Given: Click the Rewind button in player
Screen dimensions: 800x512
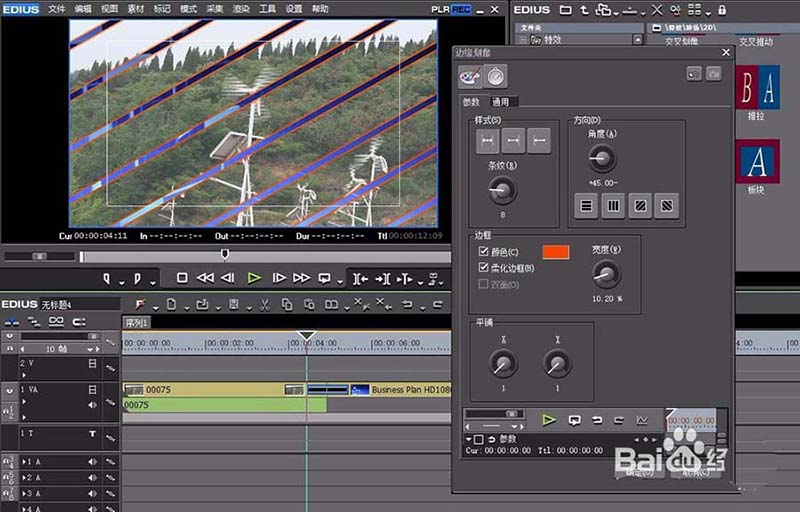Looking at the screenshot, I should [205, 278].
